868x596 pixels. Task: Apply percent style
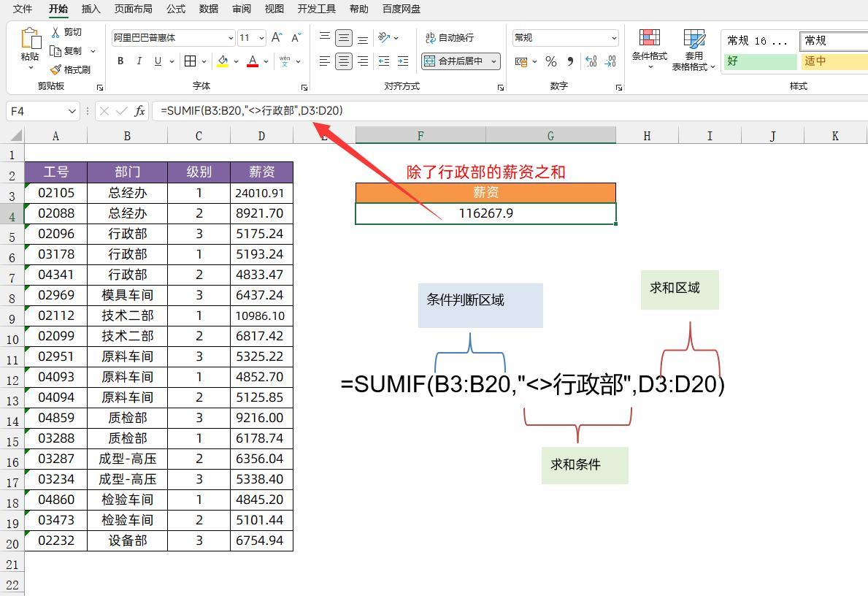pos(550,61)
